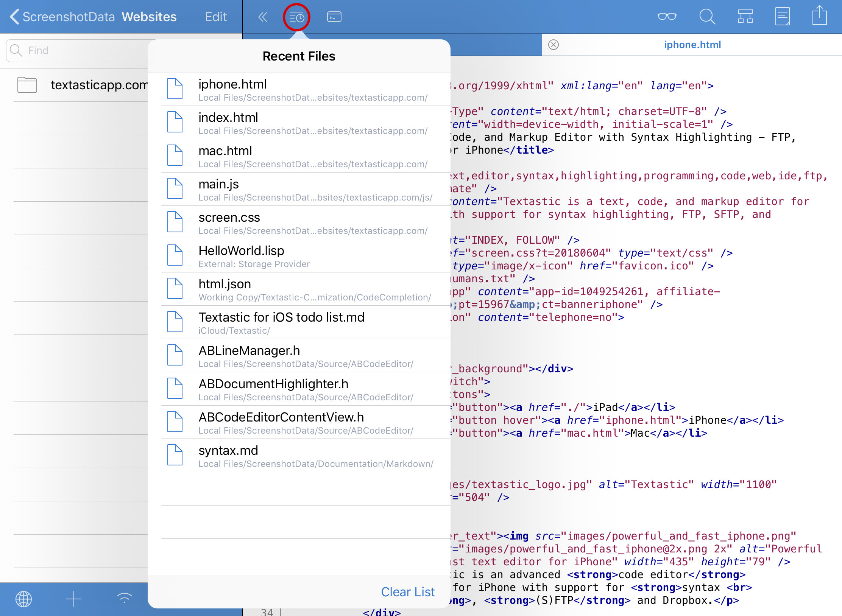Click the Websites title in sidebar header
Screen dimensions: 842x616
[149, 17]
